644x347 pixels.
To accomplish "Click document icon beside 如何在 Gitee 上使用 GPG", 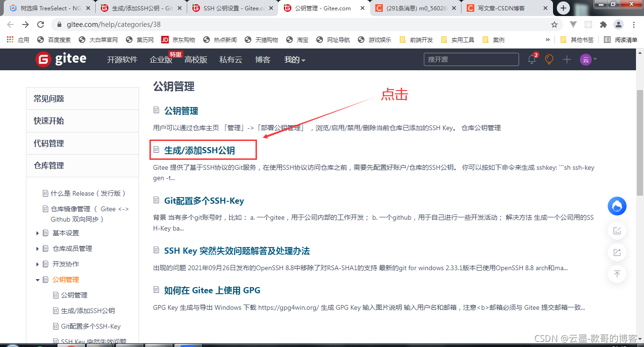I will (x=157, y=290).
